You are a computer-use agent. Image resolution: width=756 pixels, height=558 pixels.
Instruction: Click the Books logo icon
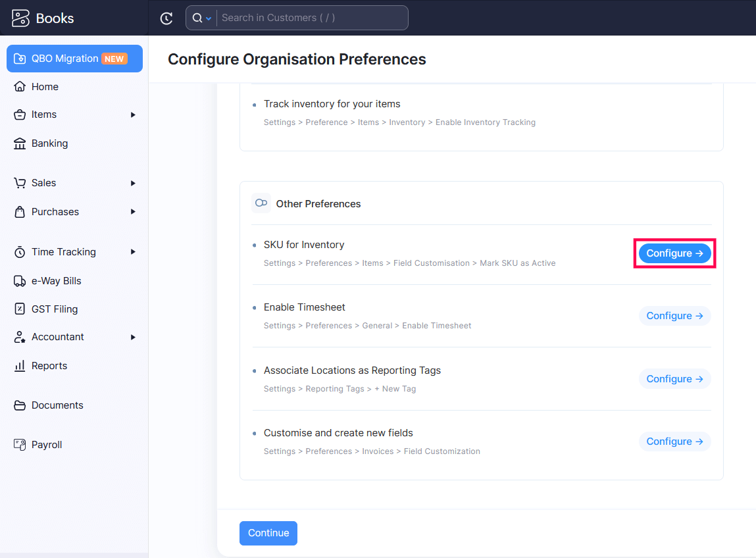point(20,18)
